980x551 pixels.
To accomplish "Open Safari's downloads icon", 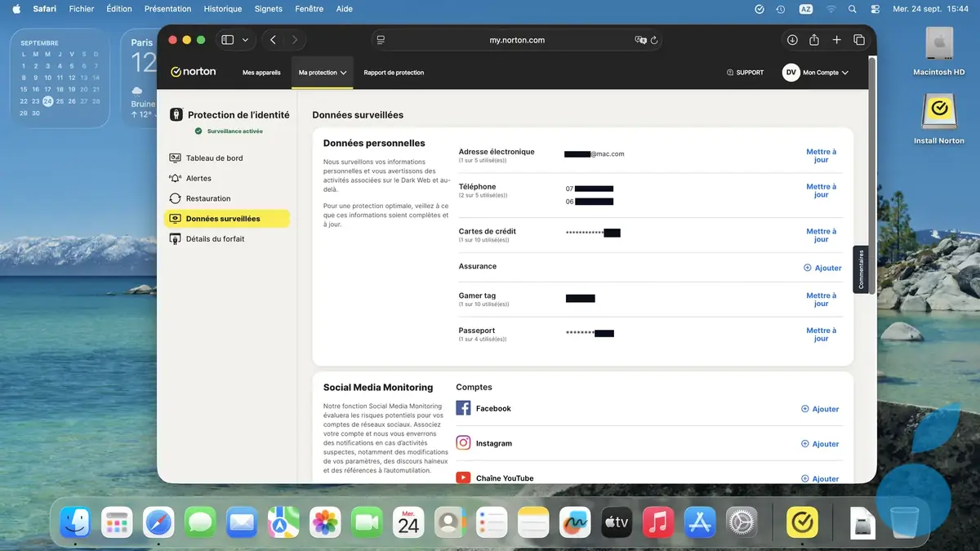I will tap(791, 39).
